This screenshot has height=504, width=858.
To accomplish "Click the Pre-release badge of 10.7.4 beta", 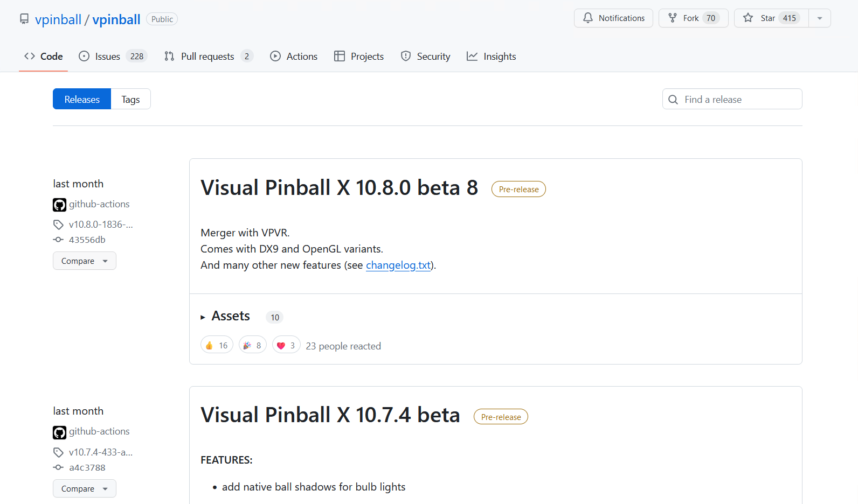I will coord(501,417).
